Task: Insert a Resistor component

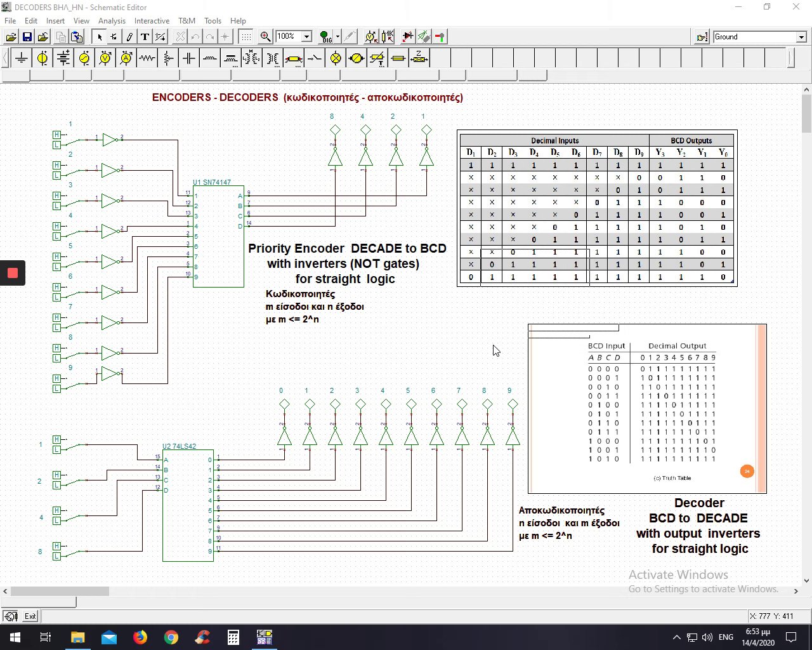Action: click(x=147, y=58)
